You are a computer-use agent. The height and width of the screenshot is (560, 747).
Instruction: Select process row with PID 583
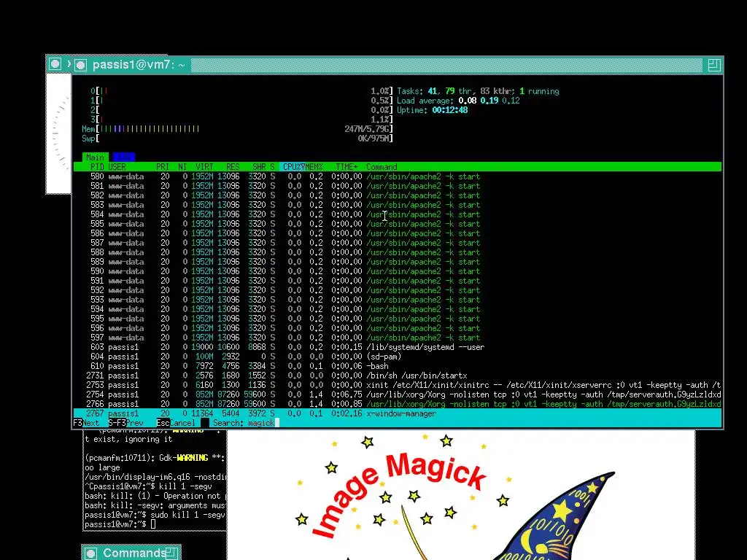pyautogui.click(x=398, y=205)
